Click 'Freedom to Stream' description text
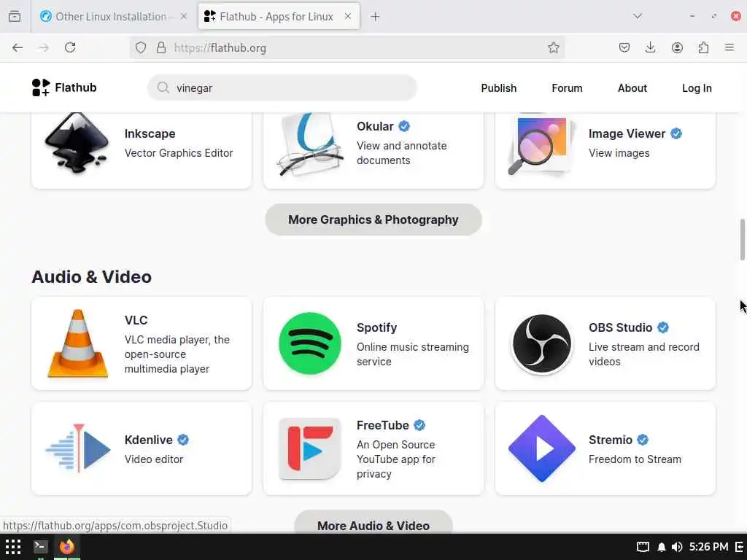This screenshot has height=560, width=747. [635, 459]
